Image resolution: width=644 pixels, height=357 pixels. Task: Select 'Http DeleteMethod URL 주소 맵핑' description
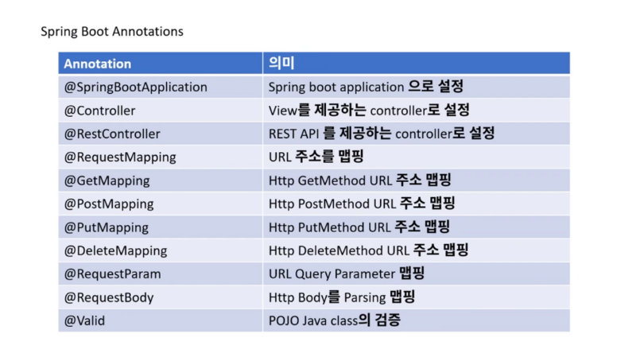point(368,250)
